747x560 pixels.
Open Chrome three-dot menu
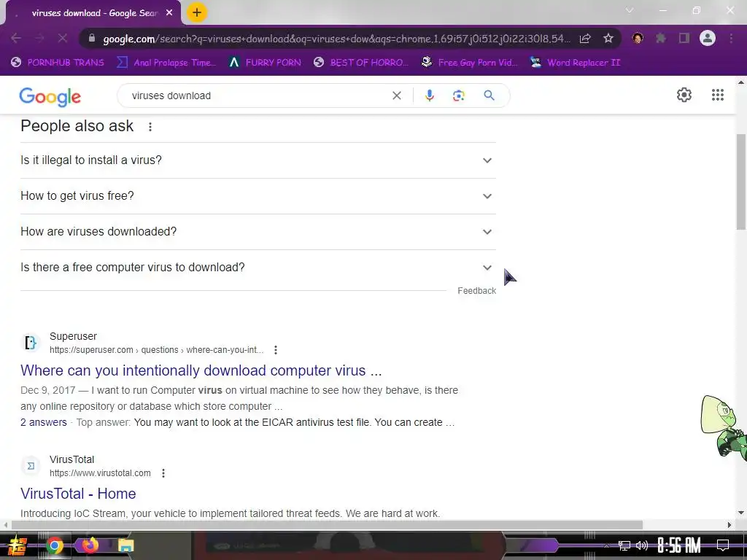[731, 38]
